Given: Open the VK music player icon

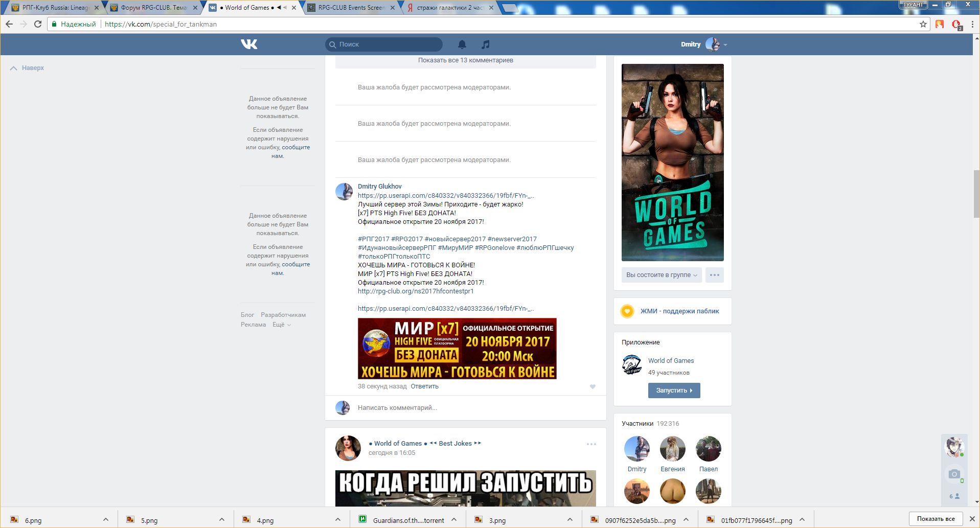Looking at the screenshot, I should point(486,44).
